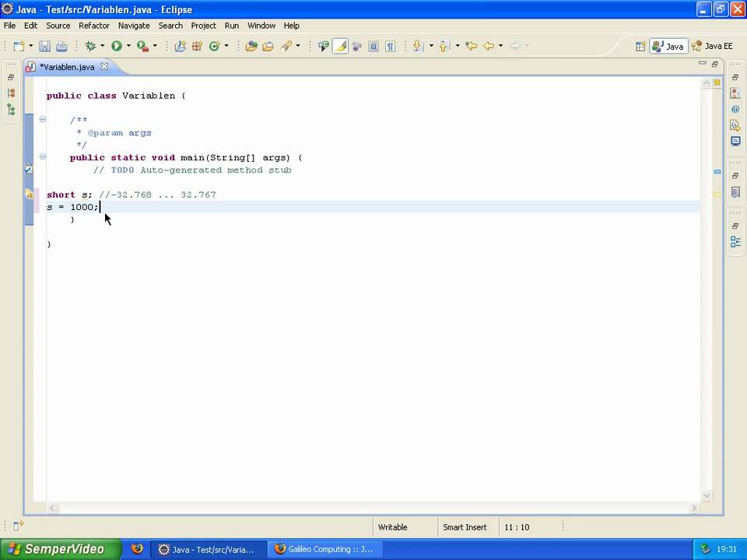
Task: Toggle Show Whitespace Characters pilcrow button
Action: 390,46
